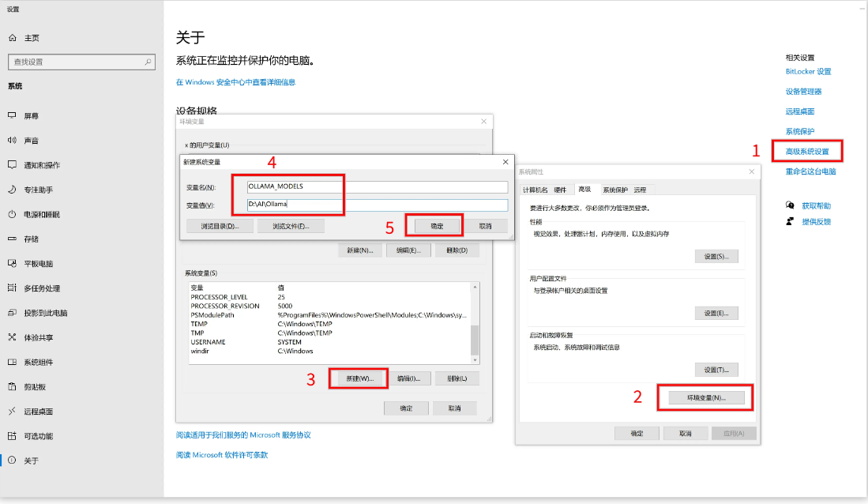Click the Give feedback person icon
868x504 pixels.
point(790,221)
